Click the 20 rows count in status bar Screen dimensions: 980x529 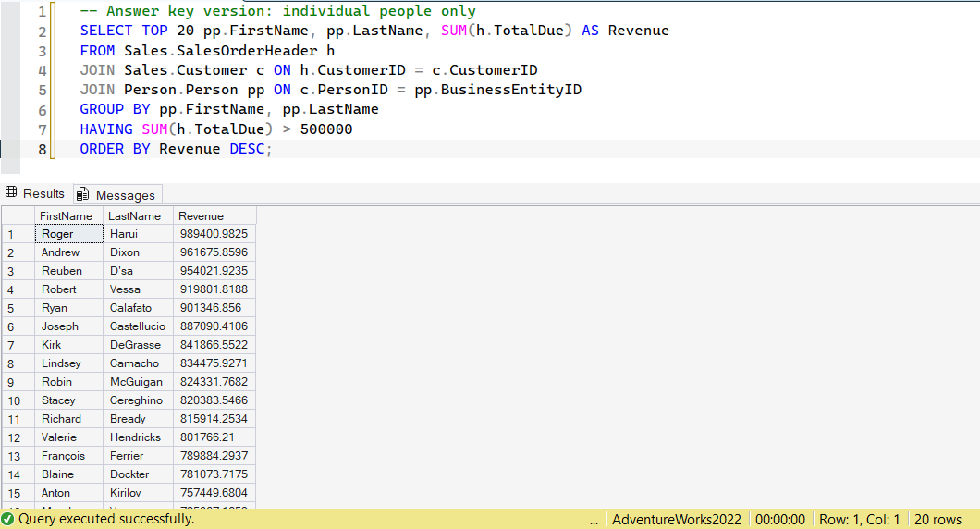[x=937, y=519]
